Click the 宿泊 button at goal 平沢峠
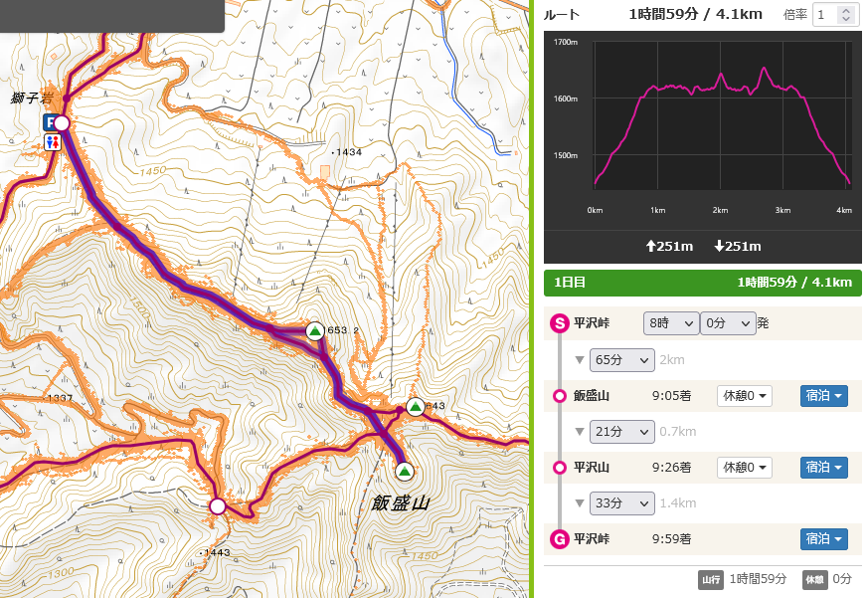This screenshot has height=598, width=868. click(x=823, y=539)
